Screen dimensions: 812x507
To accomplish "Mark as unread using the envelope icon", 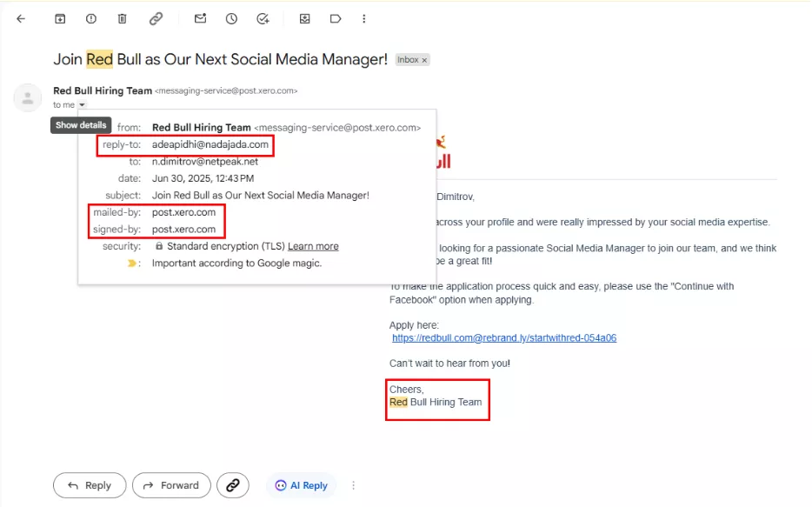I will click(201, 18).
